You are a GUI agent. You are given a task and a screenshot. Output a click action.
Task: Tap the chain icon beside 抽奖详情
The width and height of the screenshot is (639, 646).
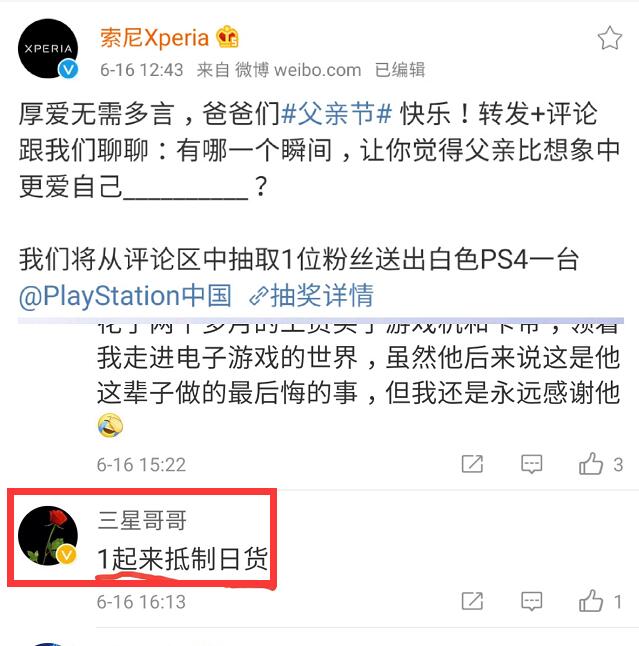coord(259,296)
